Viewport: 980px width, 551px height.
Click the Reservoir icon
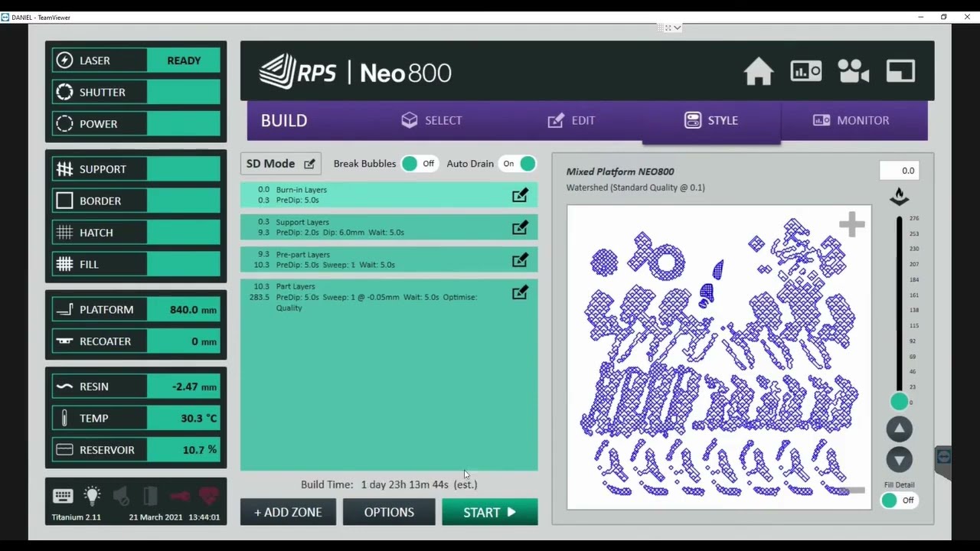pyautogui.click(x=65, y=450)
